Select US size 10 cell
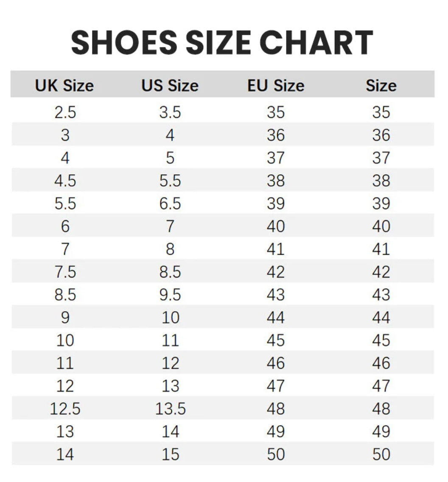This screenshot has height=482, width=448. (171, 317)
